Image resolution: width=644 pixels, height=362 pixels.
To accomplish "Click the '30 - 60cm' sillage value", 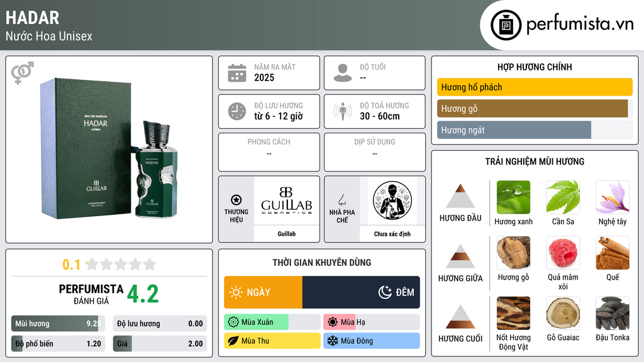I will [380, 116].
